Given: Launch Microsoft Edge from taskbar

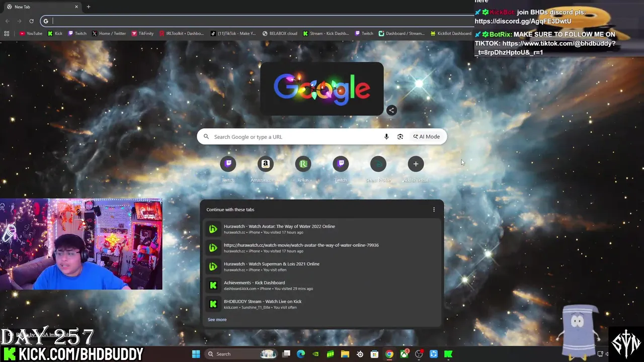Looking at the screenshot, I should coord(301,354).
